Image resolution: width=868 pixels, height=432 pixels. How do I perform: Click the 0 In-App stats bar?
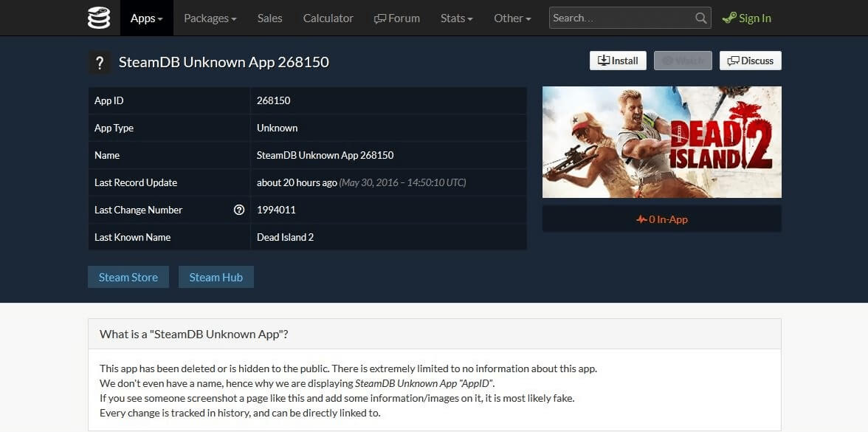coord(661,219)
